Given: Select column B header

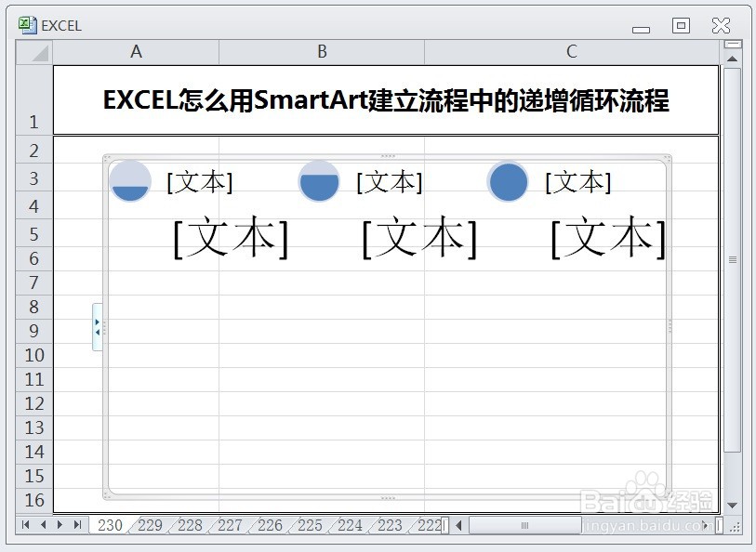Looking at the screenshot, I should coord(322,52).
